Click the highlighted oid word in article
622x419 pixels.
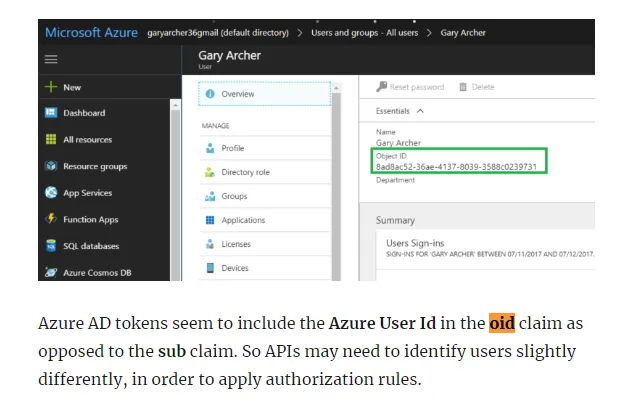[x=502, y=323]
